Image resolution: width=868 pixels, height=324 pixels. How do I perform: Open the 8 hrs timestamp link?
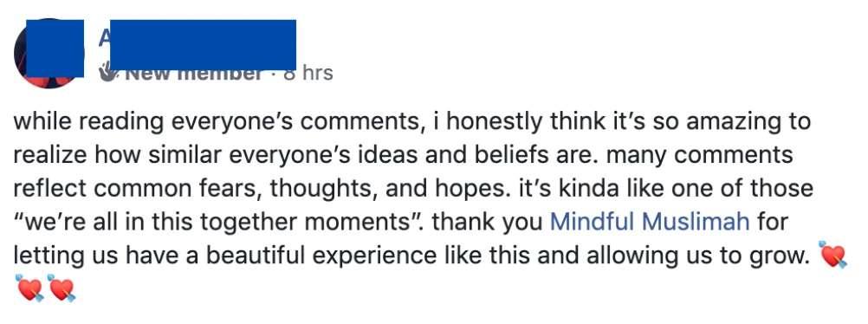(308, 73)
